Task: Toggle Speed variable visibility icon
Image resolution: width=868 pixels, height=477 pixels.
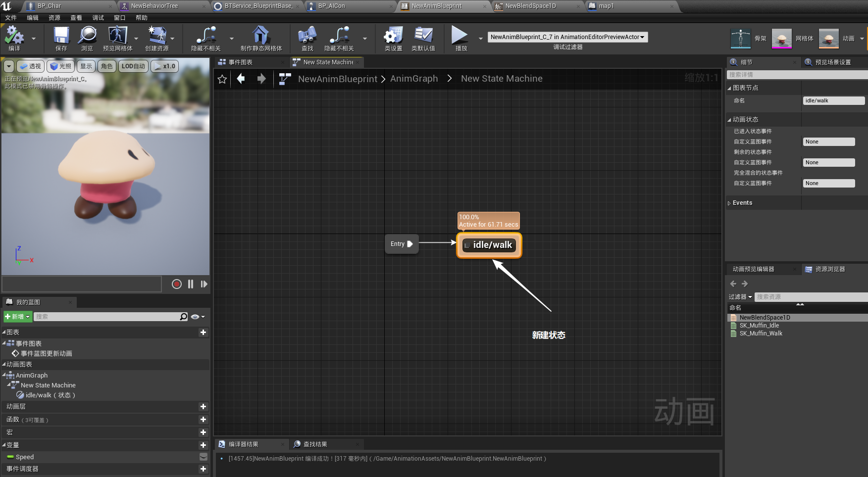Action: tap(203, 457)
